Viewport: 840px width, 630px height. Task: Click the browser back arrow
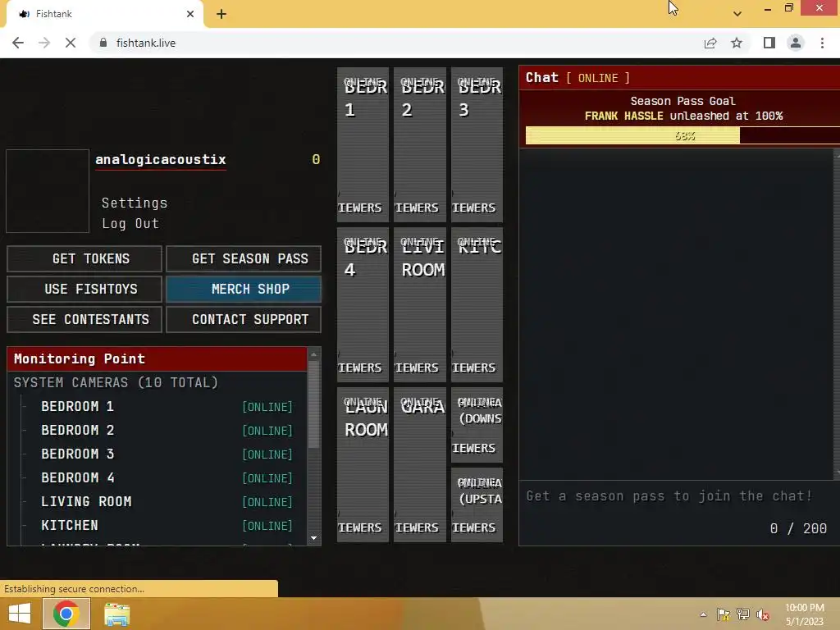click(x=18, y=43)
